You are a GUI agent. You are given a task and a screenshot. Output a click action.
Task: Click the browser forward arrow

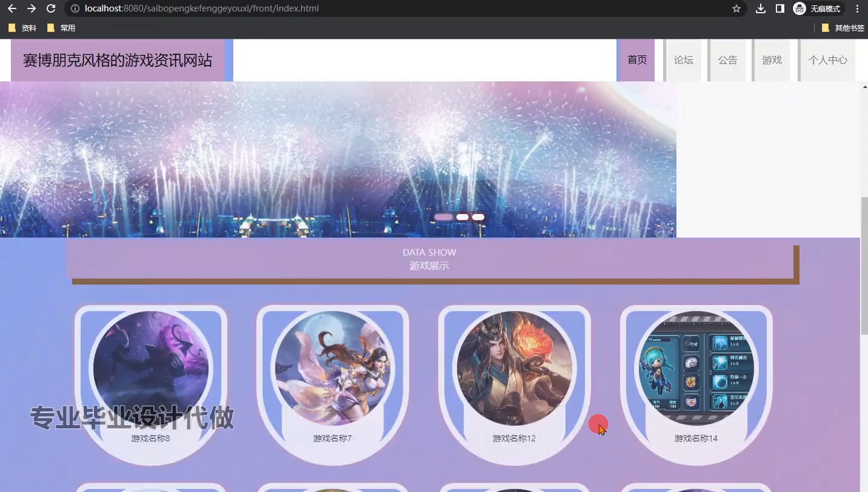(x=31, y=8)
